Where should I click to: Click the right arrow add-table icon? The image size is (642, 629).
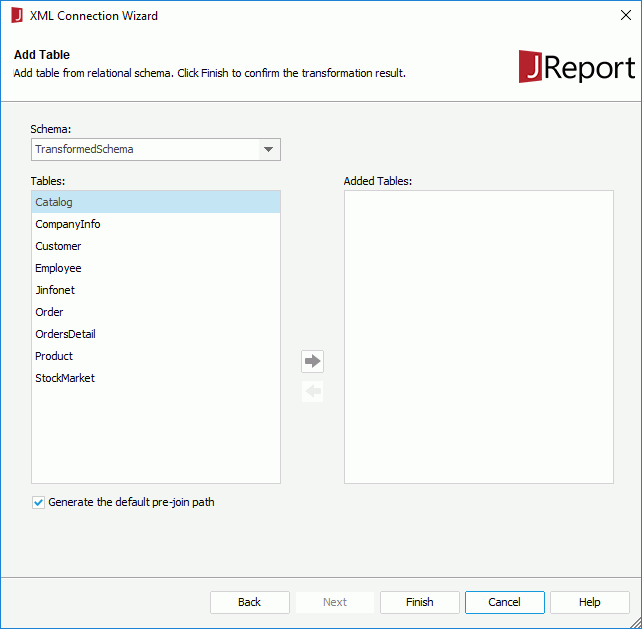[312, 361]
